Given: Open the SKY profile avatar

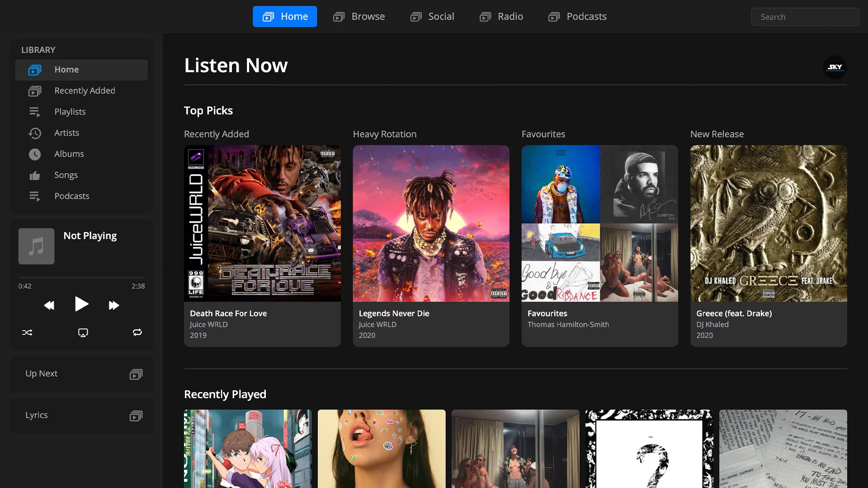Looking at the screenshot, I should coord(835,67).
